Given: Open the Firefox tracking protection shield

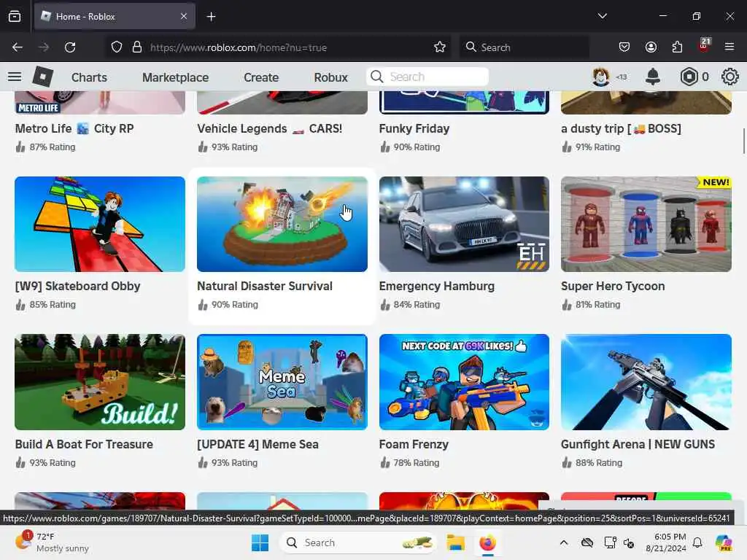Looking at the screenshot, I should 117,47.
